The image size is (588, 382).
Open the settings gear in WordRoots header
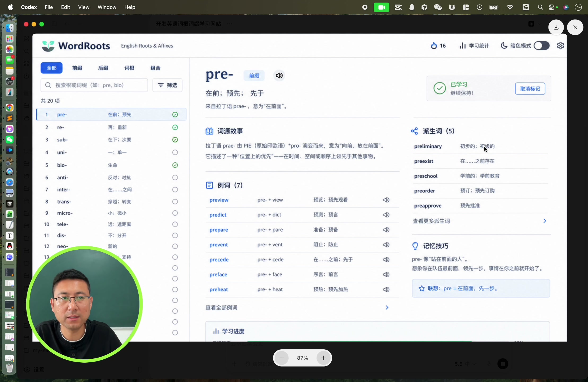point(560,46)
